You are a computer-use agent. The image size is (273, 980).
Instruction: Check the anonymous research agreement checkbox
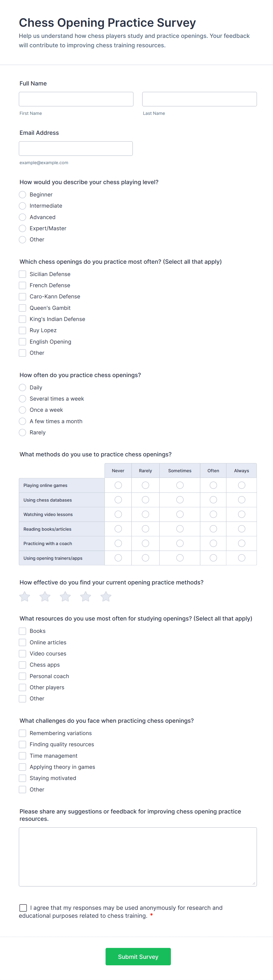[x=23, y=908]
